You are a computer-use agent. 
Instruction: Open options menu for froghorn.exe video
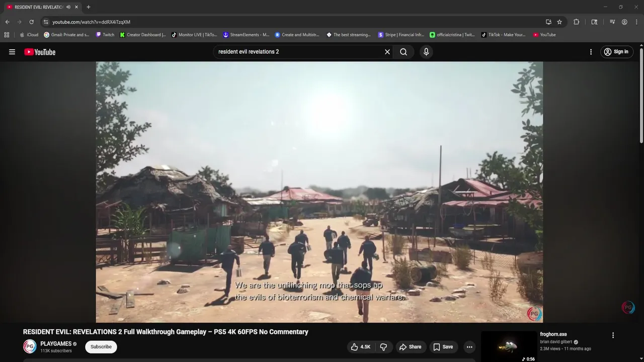[x=613, y=335]
